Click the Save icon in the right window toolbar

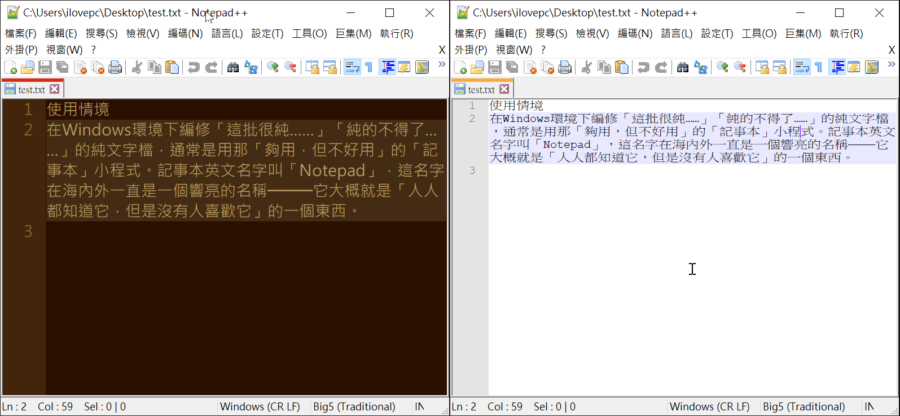495,68
